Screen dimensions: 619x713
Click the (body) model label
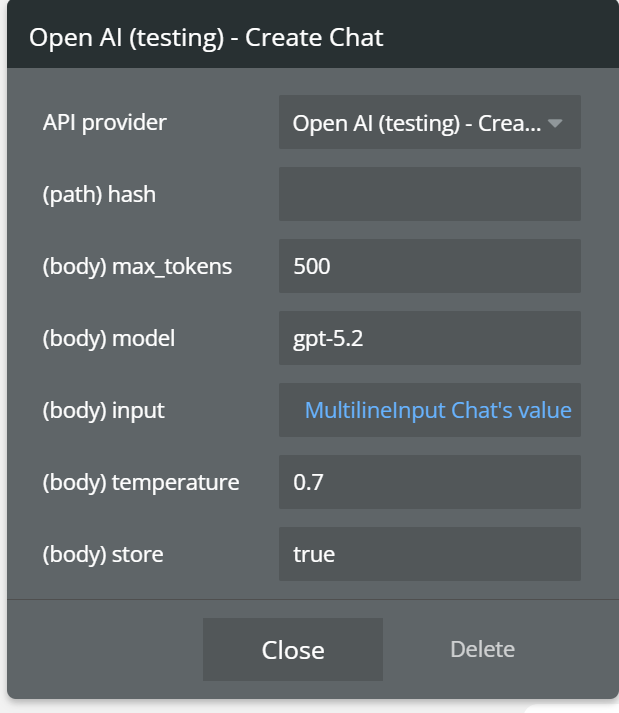109,338
